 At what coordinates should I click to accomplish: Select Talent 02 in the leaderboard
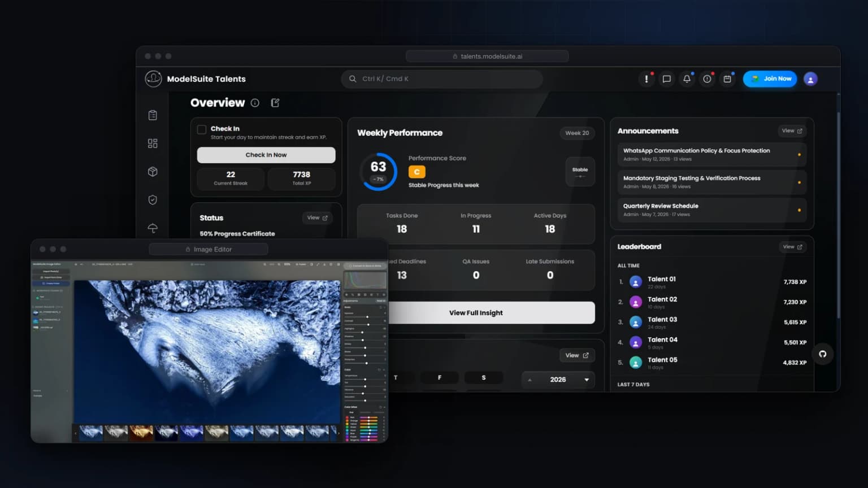712,302
